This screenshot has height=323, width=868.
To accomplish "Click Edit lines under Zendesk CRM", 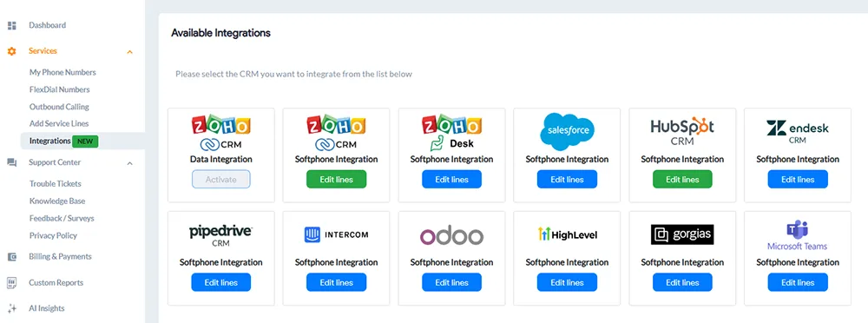I will pos(798,180).
